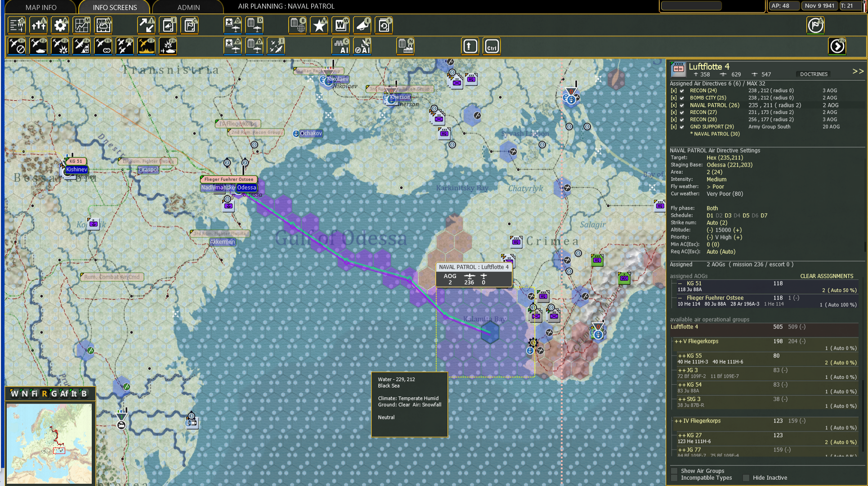Open the weather map toolbar icon
Image resolution: width=868 pixels, height=486 pixels.
point(103,26)
